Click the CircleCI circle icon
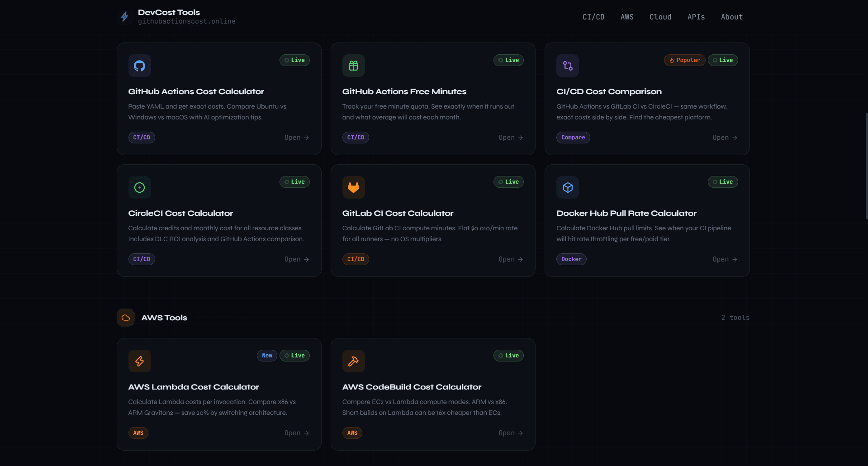Image resolution: width=868 pixels, height=466 pixels. click(x=140, y=187)
